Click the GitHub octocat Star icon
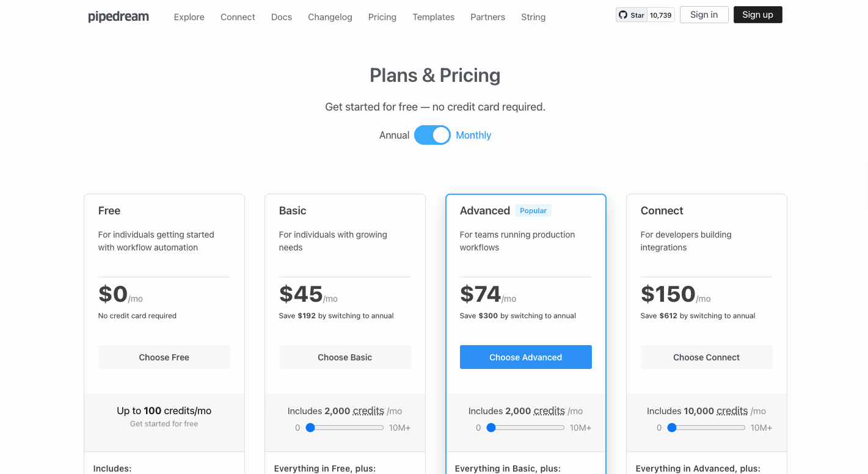This screenshot has height=474, width=868. 624,14
